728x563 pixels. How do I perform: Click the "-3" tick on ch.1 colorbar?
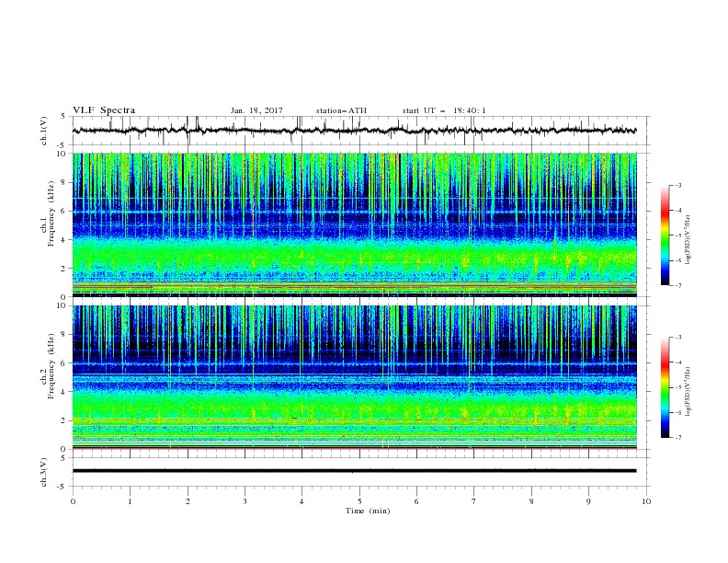(677, 185)
